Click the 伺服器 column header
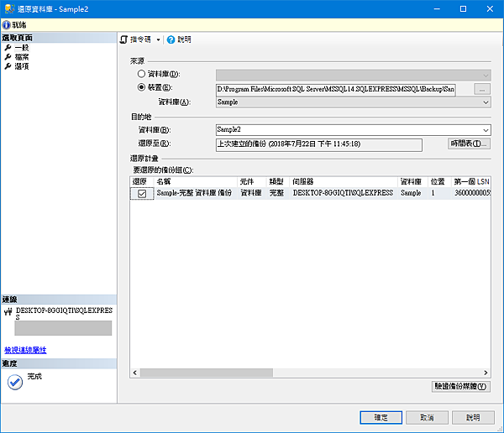Screen dimensions: 504x433 pyautogui.click(x=344, y=182)
